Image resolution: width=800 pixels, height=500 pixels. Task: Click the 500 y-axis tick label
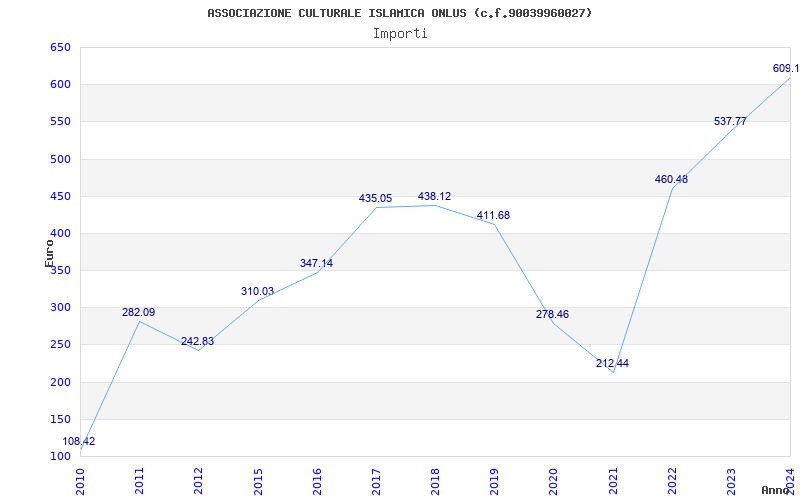click(x=60, y=159)
